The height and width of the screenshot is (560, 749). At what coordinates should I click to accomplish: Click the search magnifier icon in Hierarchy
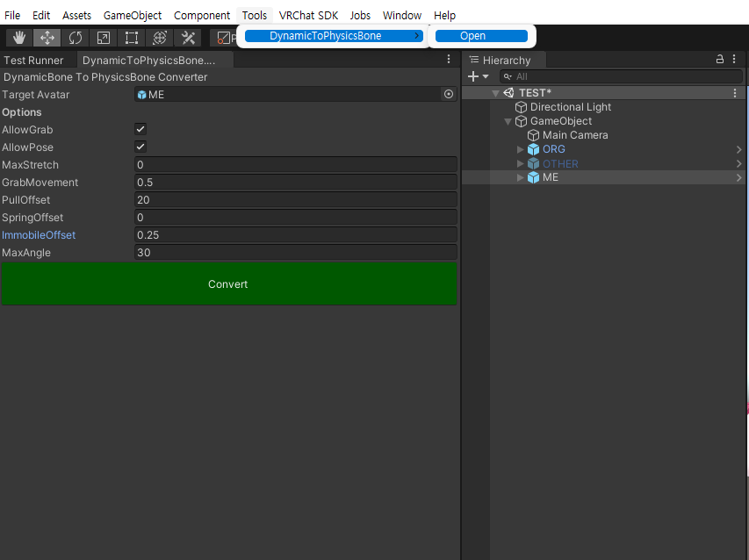click(508, 76)
